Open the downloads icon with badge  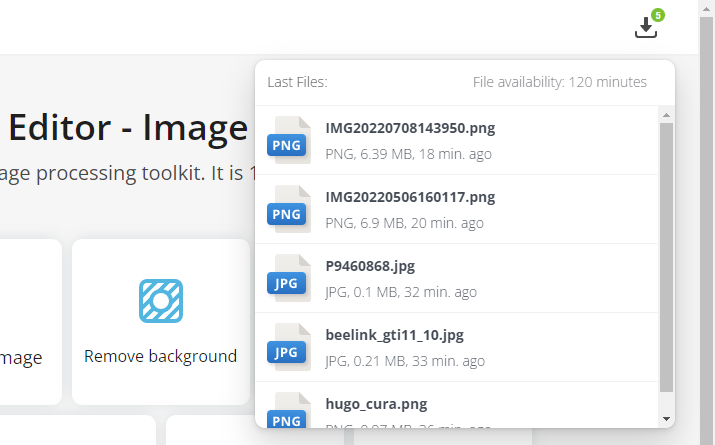click(646, 27)
